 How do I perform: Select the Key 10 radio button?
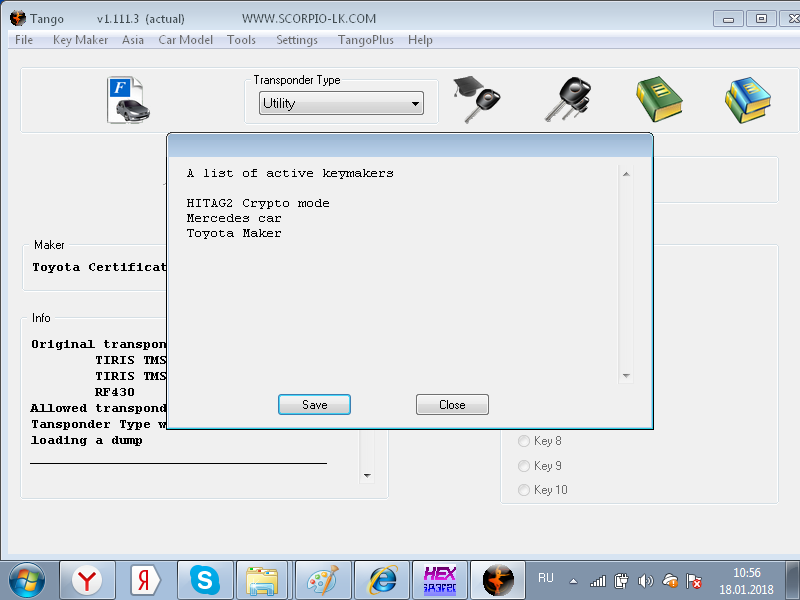(x=523, y=490)
